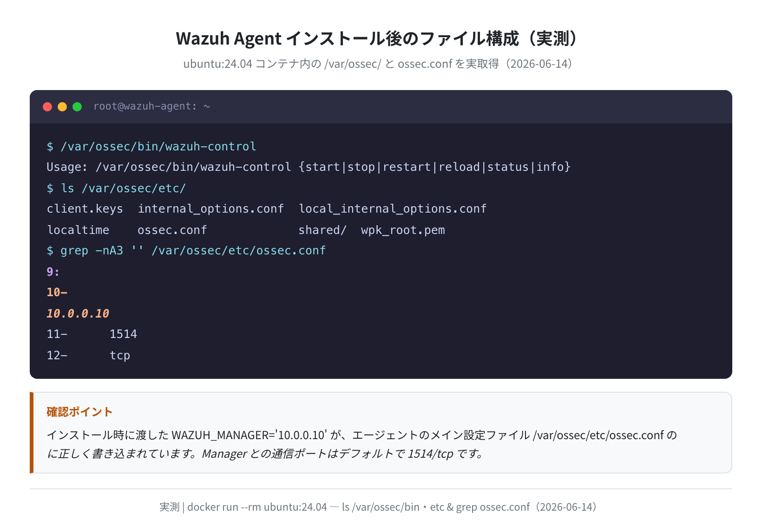Click the yellow minimize dot in terminal
Image resolution: width=762 pixels, height=532 pixels.
click(x=62, y=107)
